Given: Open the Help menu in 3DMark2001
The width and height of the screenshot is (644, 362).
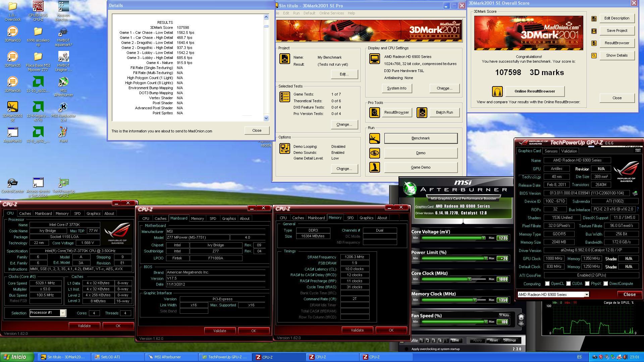Looking at the screenshot, I should [x=351, y=13].
